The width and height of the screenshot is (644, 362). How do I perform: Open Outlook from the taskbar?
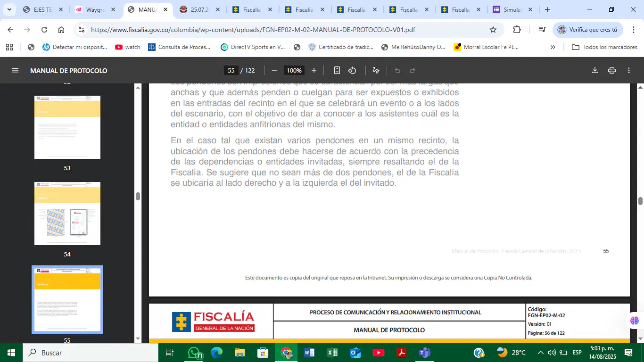(355, 353)
